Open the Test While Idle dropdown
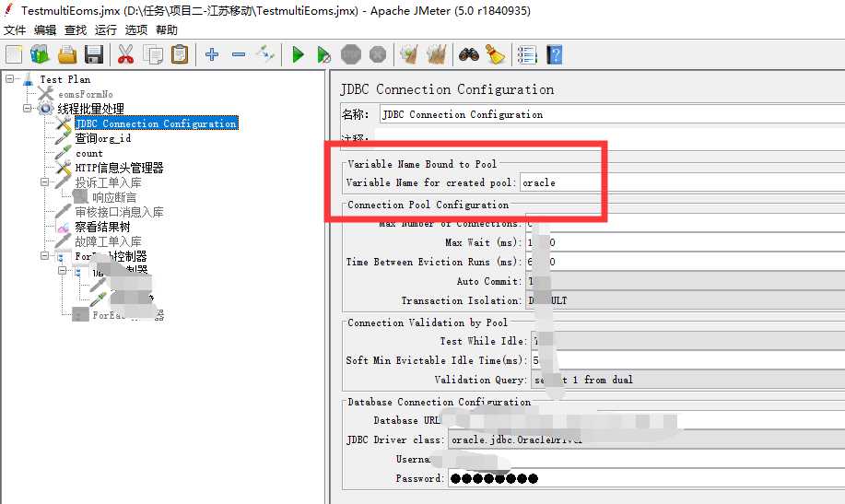845x504 pixels. coord(688,341)
